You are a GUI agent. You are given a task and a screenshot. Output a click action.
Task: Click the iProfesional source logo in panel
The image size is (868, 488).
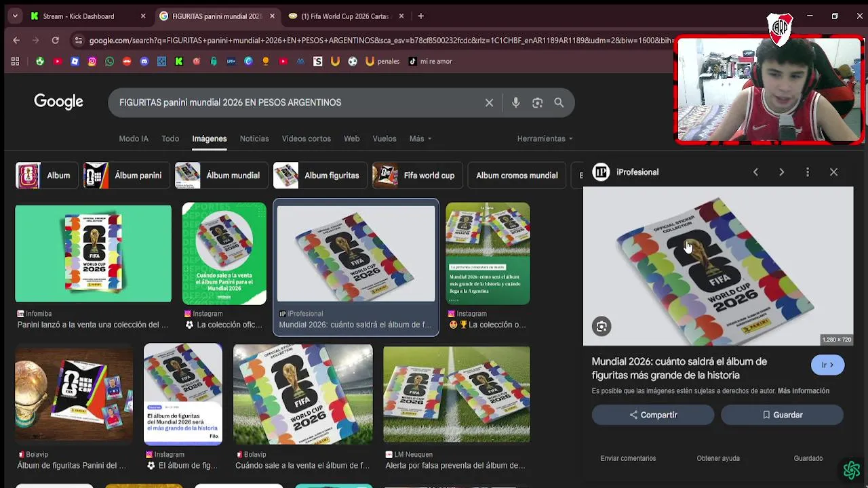[601, 172]
